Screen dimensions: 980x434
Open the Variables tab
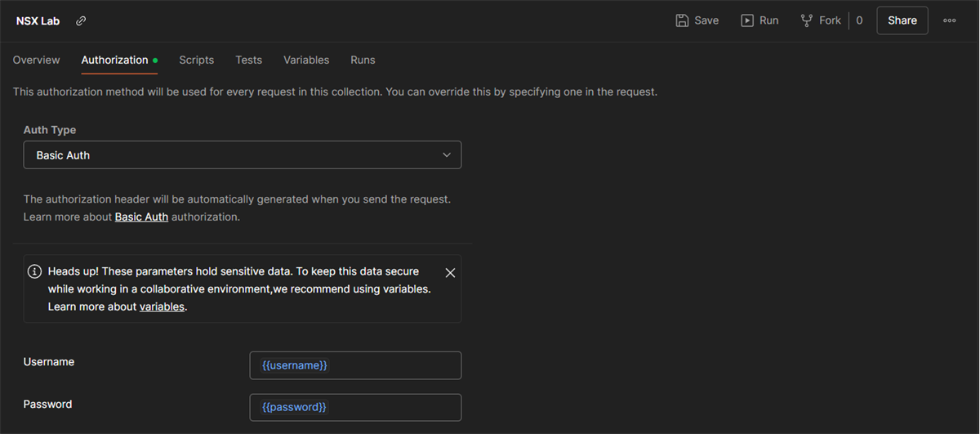point(306,60)
